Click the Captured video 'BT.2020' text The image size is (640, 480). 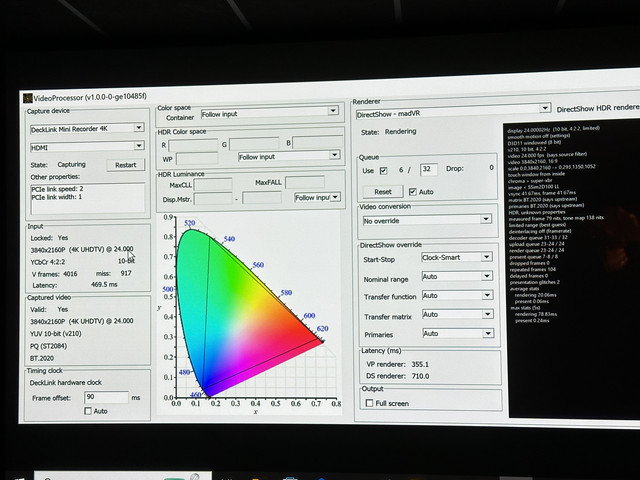[42, 358]
